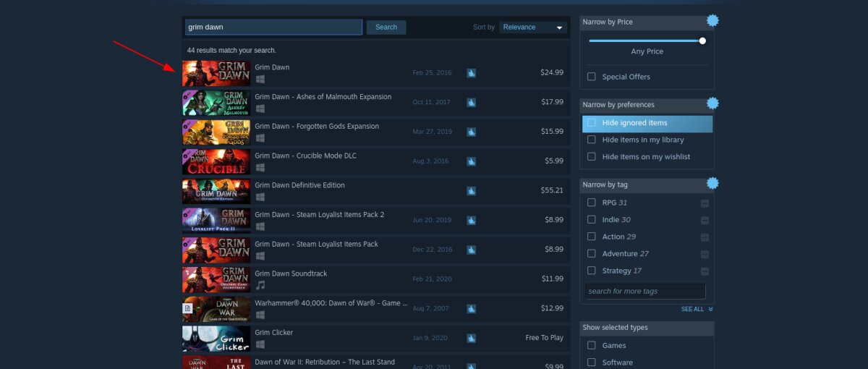Click the search for more tags field
868x369 pixels.
[x=645, y=291]
